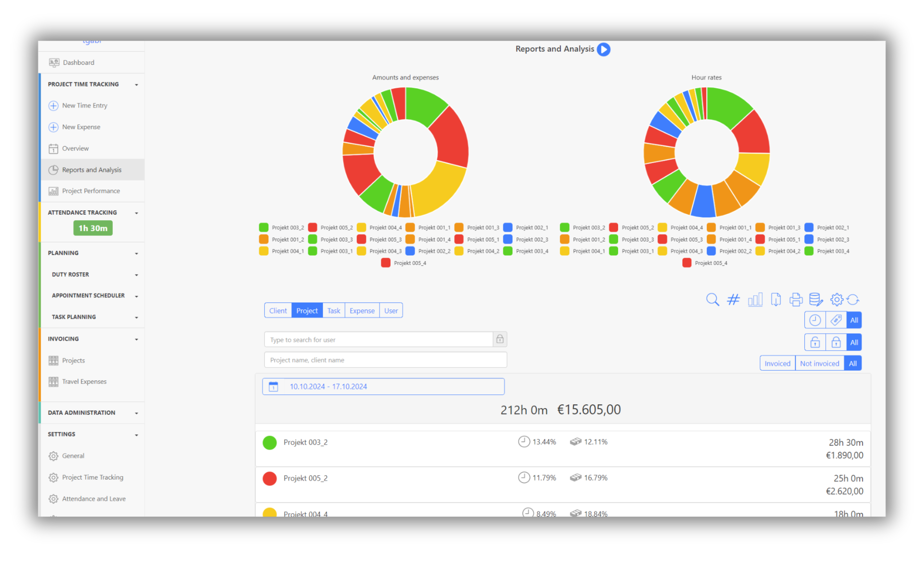Viewport: 924px width, 566px height.
Task: Download the report via the file download icon
Action: click(776, 299)
